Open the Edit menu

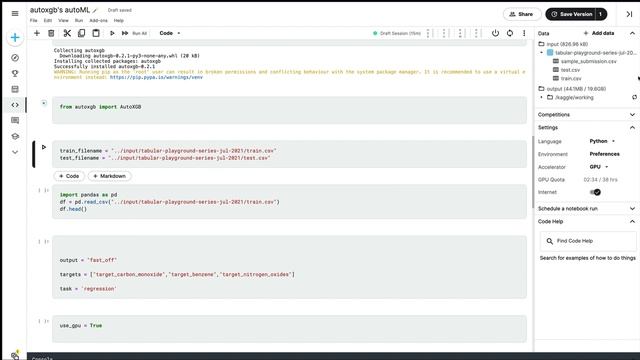pyautogui.click(x=48, y=20)
